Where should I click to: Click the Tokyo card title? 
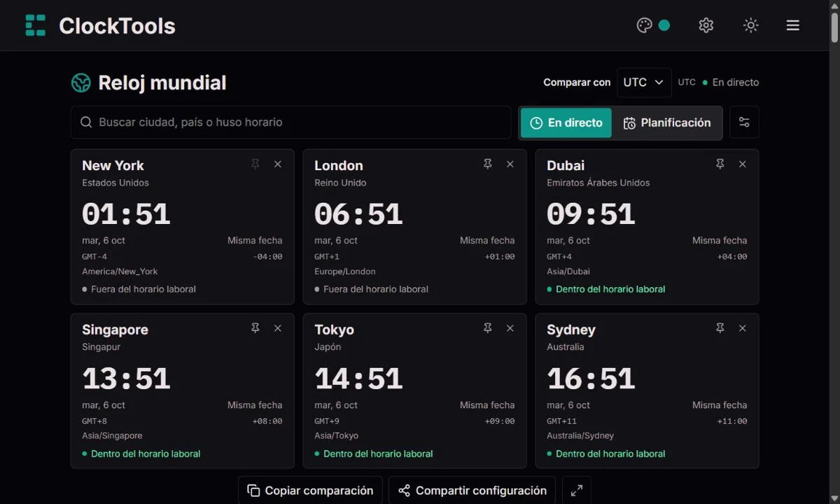[x=334, y=330]
